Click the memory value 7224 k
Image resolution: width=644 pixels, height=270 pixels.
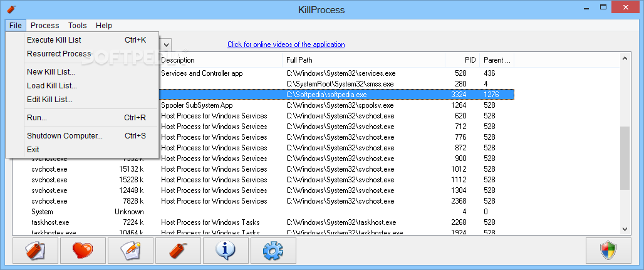133,223
